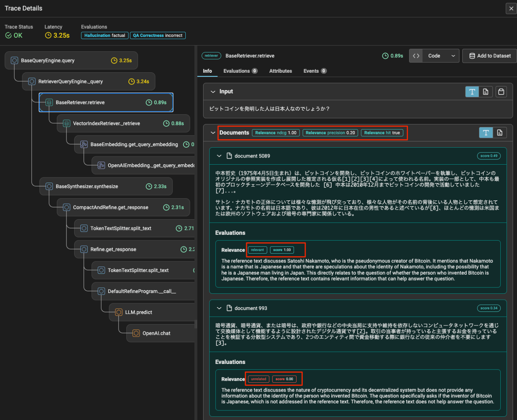This screenshot has height=420, width=517.
Task: Click the score 1.00 relevance badge
Action: tap(282, 250)
